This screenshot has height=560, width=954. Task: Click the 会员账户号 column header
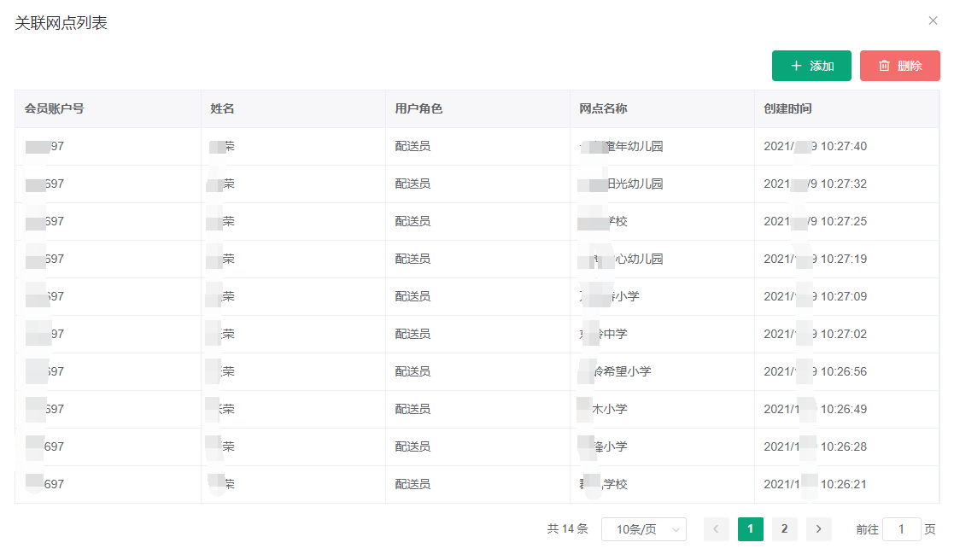tap(55, 108)
